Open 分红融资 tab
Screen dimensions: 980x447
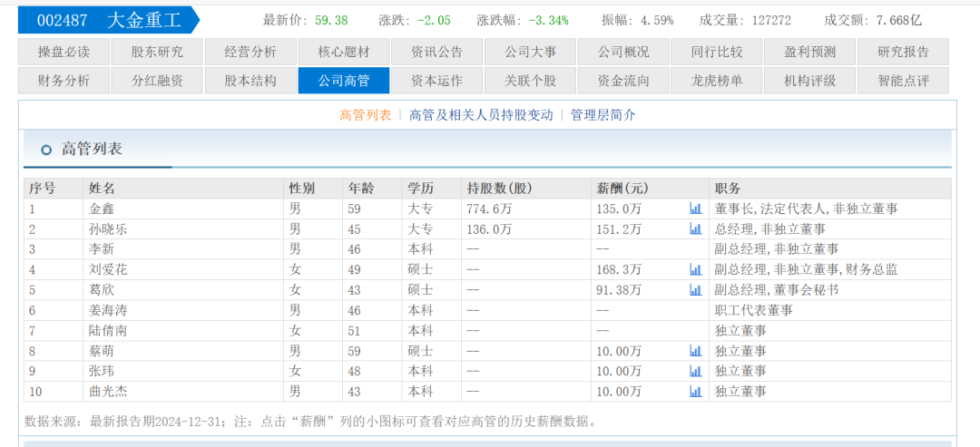click(157, 81)
